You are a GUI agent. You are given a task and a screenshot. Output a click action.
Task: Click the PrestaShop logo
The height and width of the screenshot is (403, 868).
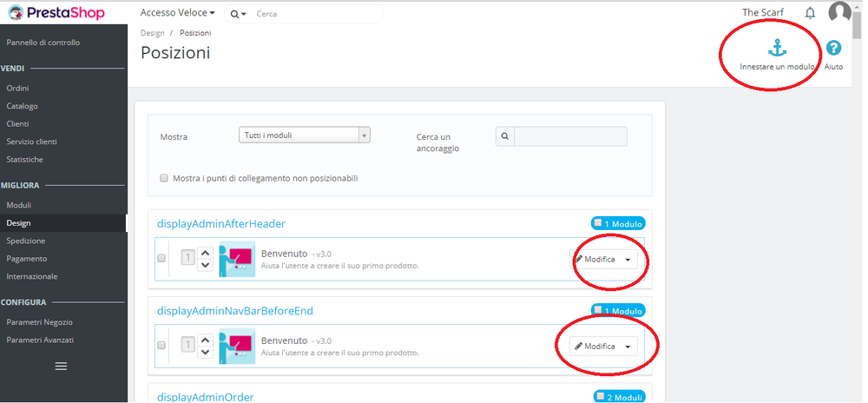click(56, 13)
